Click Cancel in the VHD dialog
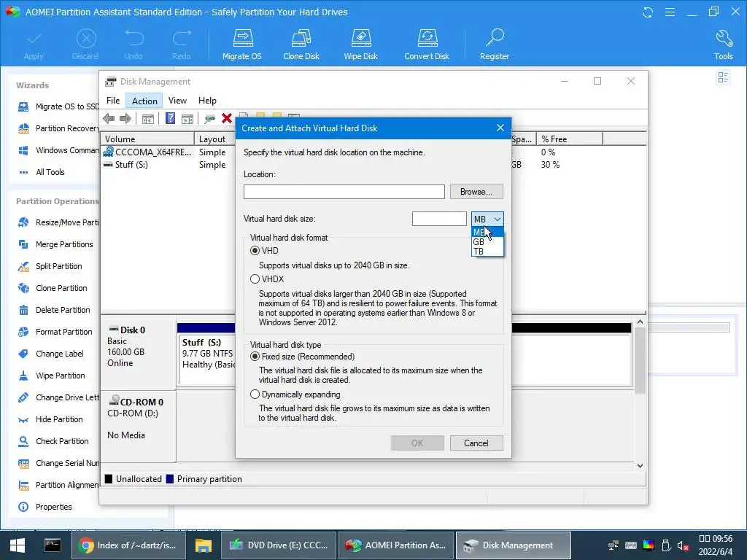 (476, 443)
